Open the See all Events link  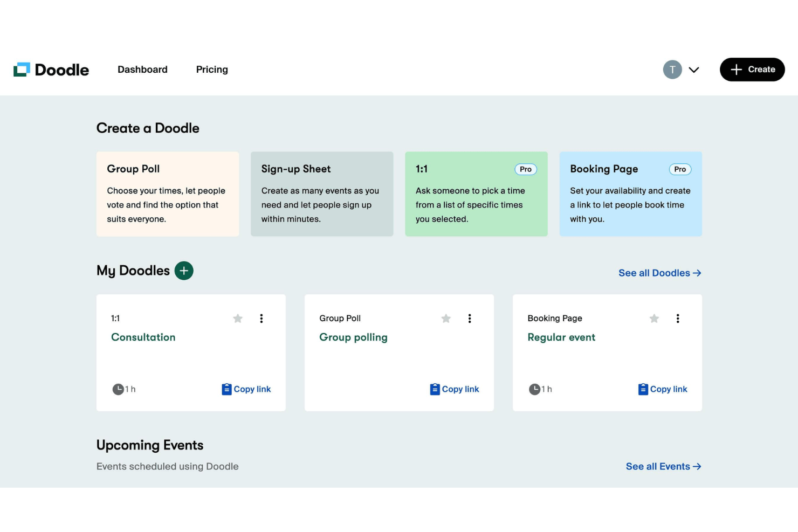pyautogui.click(x=664, y=466)
